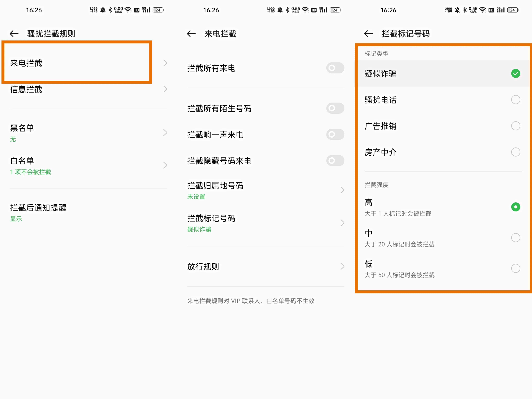Open 信息拦截 menu entry
The image size is (532, 399).
89,89
